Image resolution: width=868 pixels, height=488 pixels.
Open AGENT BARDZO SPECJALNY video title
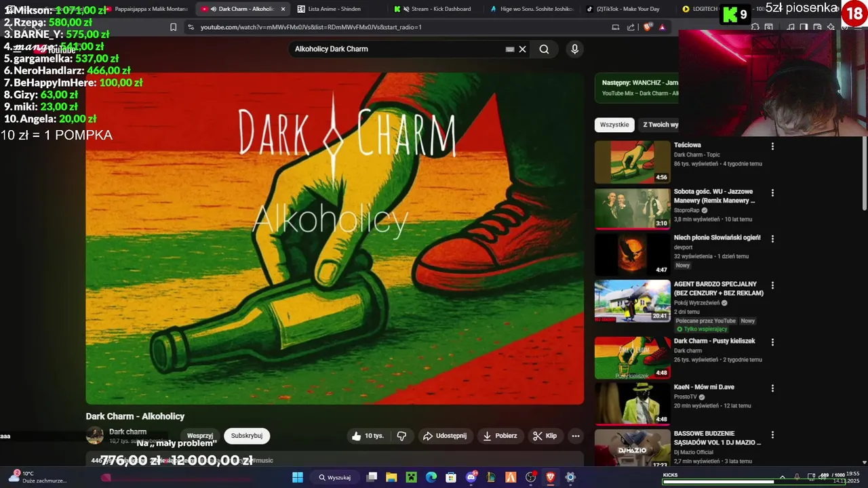click(719, 289)
